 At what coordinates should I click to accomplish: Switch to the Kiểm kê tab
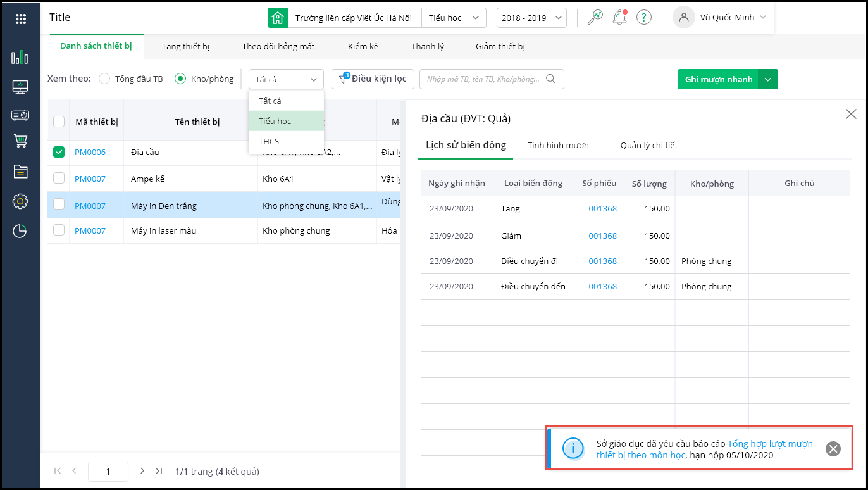363,46
